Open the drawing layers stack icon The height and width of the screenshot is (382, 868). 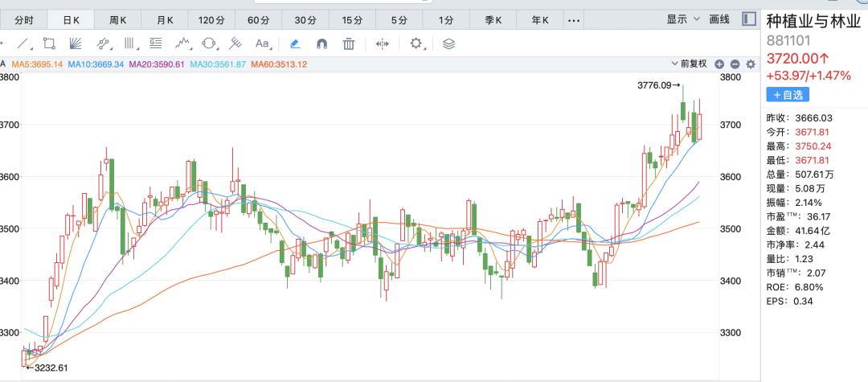pos(449,43)
